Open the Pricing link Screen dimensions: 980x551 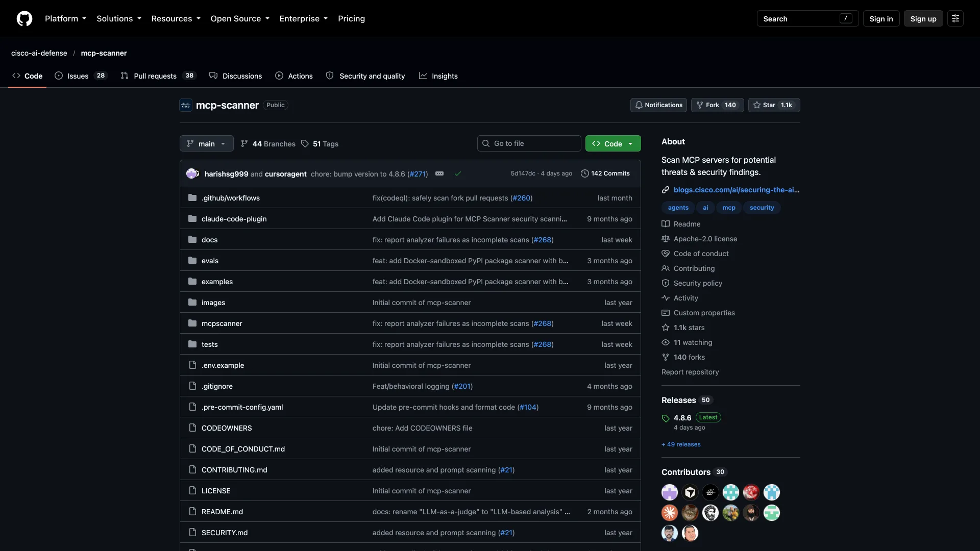(x=351, y=18)
